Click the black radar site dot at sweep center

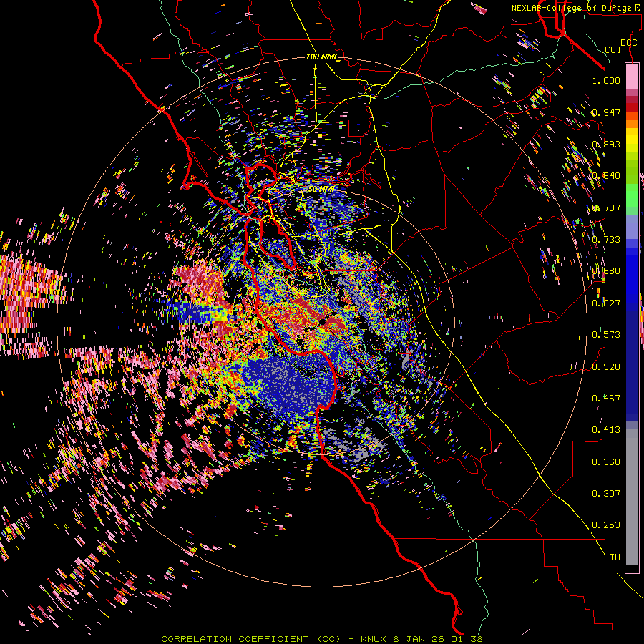point(323,322)
